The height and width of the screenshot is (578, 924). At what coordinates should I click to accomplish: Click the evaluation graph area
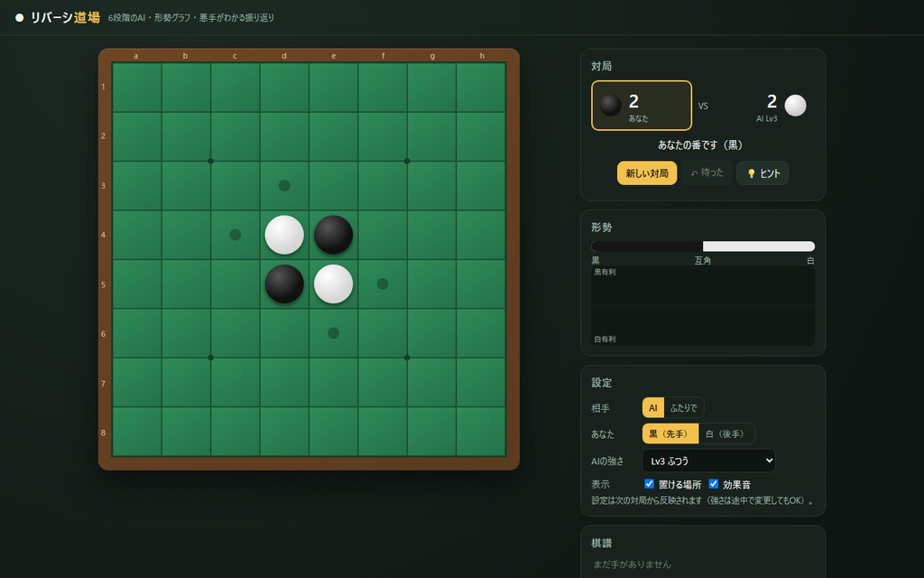703,305
